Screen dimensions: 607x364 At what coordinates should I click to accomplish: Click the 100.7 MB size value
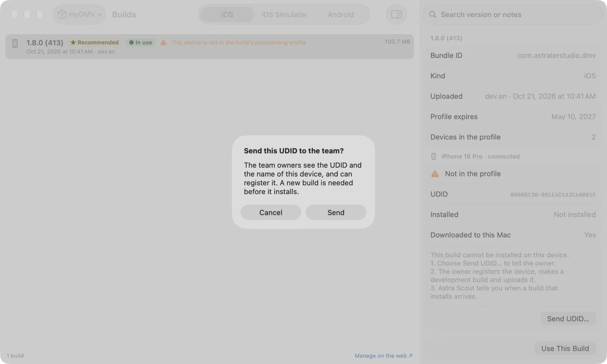click(397, 42)
